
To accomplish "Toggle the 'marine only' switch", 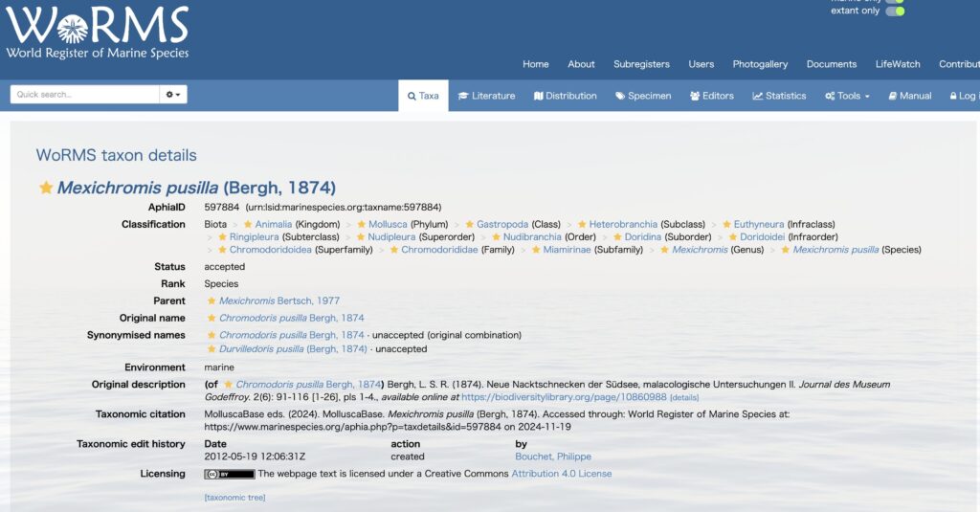I will (x=894, y=1).
